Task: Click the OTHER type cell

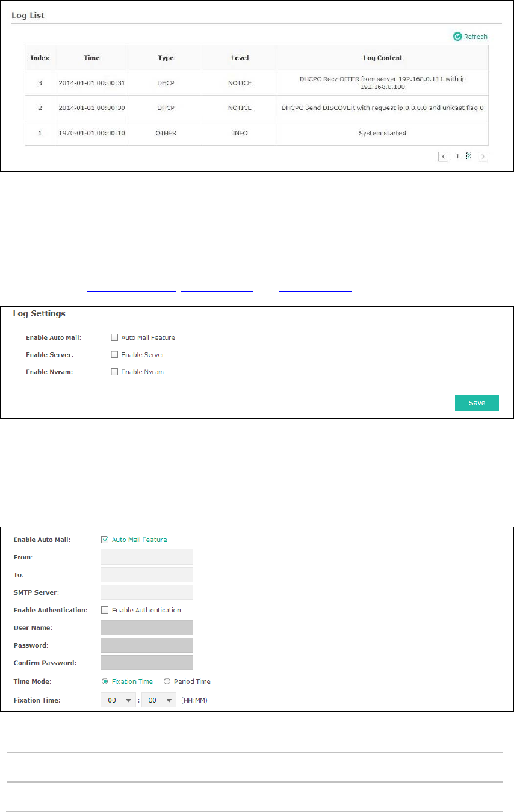Action: pyautogui.click(x=166, y=133)
